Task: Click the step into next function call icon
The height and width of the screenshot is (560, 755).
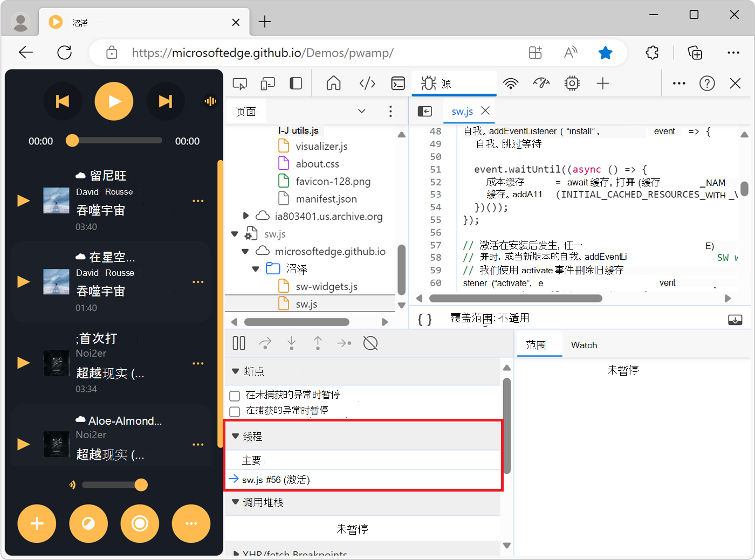Action: tap(291, 343)
